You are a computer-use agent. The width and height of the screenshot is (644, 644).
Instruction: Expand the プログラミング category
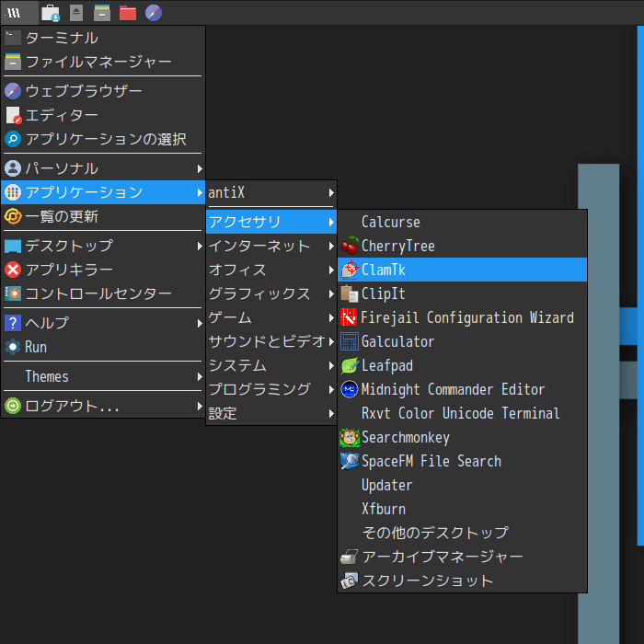point(271,389)
